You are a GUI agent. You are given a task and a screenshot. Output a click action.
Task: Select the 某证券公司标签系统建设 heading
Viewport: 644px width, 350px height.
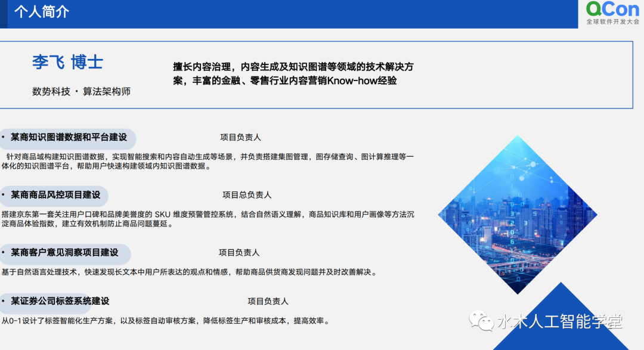point(60,301)
